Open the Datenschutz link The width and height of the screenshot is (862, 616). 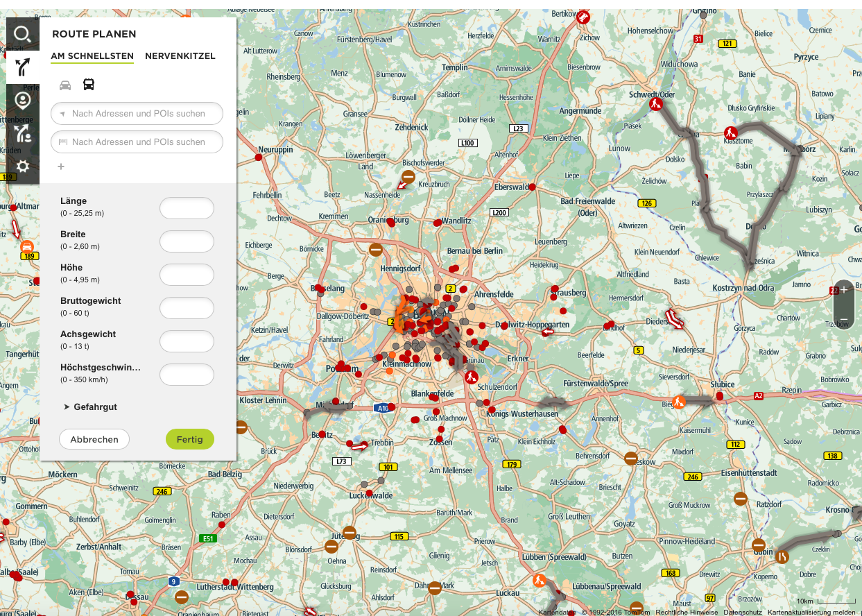(x=741, y=612)
